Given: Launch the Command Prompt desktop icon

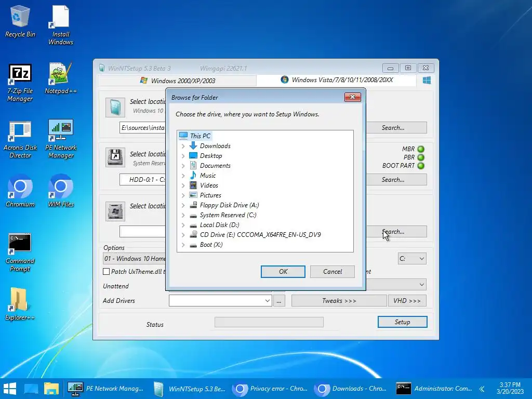Looking at the screenshot, I should point(20,252).
